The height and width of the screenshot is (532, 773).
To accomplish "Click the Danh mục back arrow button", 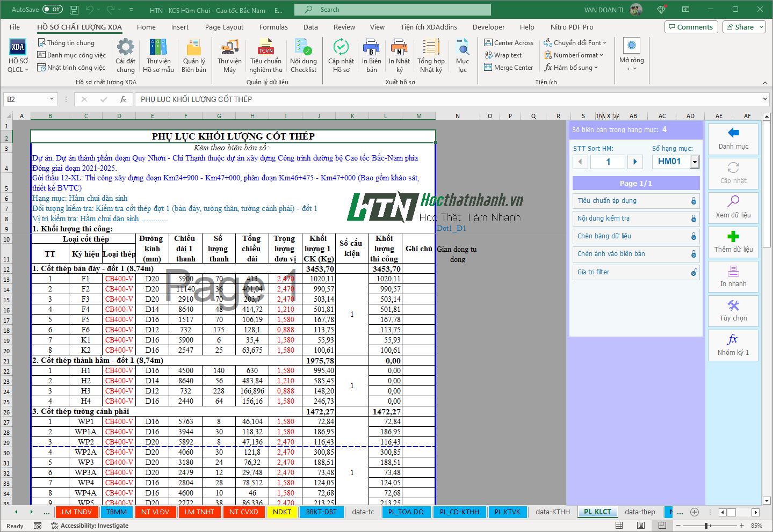I will click(733, 139).
